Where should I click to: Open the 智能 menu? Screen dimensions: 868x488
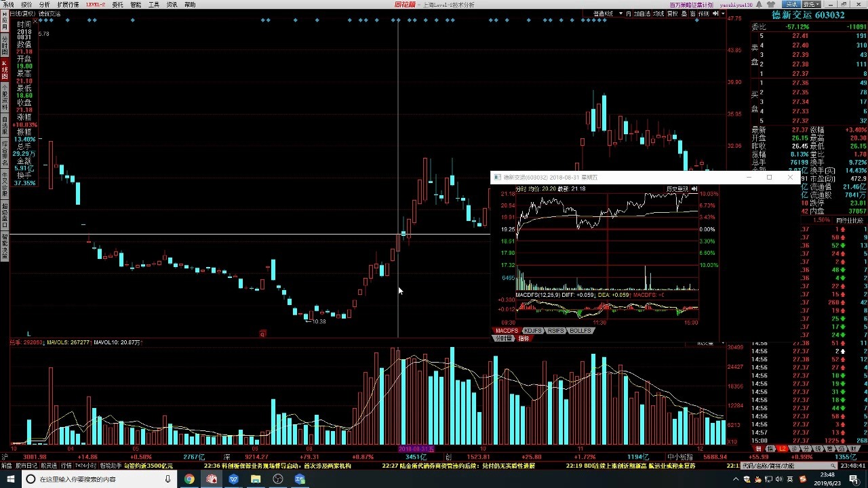tap(136, 4)
